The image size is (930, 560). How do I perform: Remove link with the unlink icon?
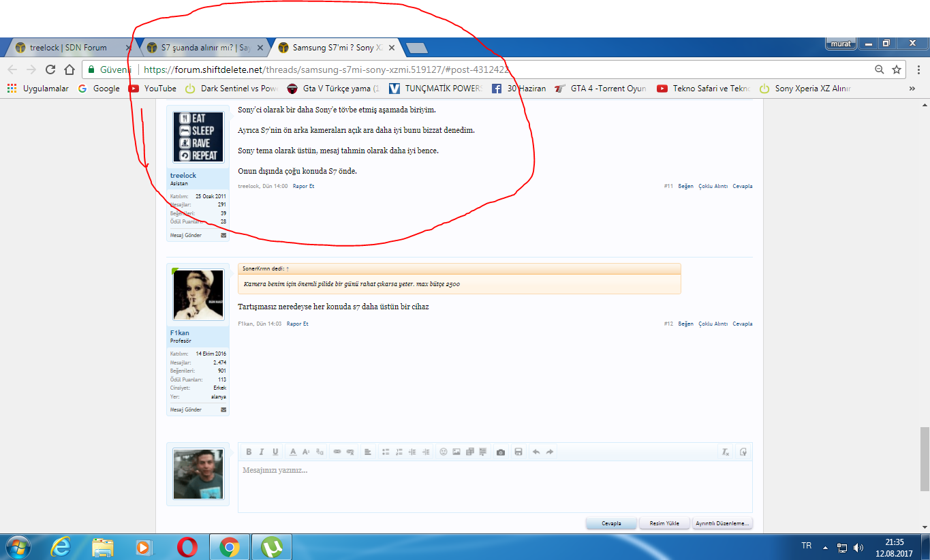(350, 452)
